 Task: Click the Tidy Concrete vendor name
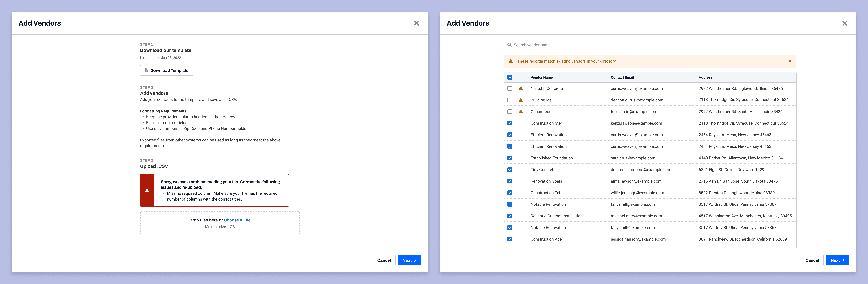click(x=543, y=170)
